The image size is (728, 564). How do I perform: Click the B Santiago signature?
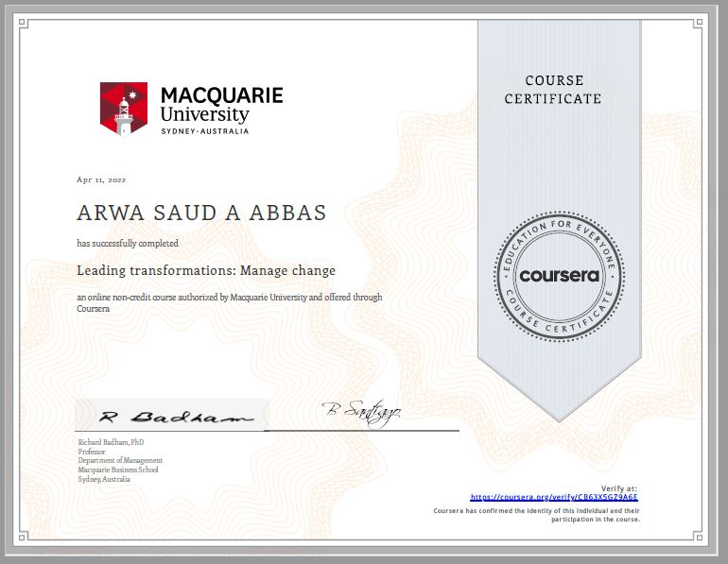click(362, 413)
